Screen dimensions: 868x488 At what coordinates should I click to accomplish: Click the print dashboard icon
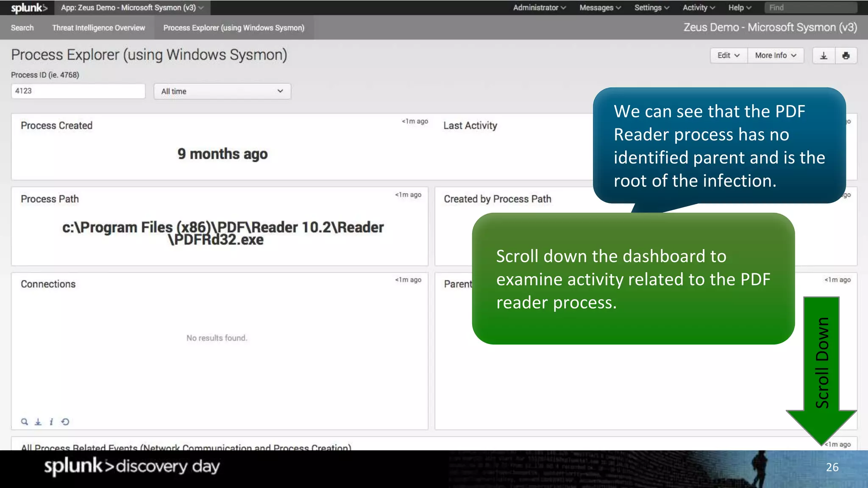[x=846, y=55]
